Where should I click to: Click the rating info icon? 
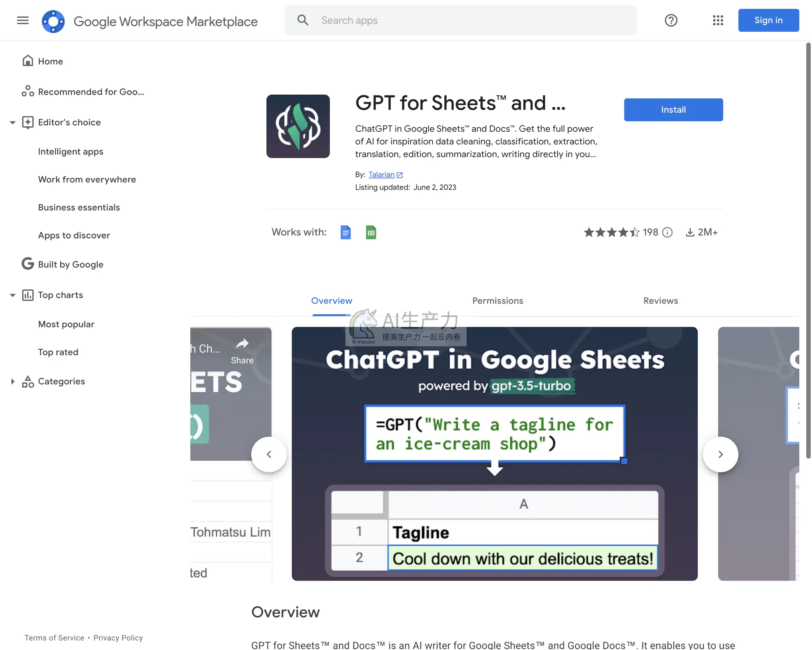click(x=667, y=232)
